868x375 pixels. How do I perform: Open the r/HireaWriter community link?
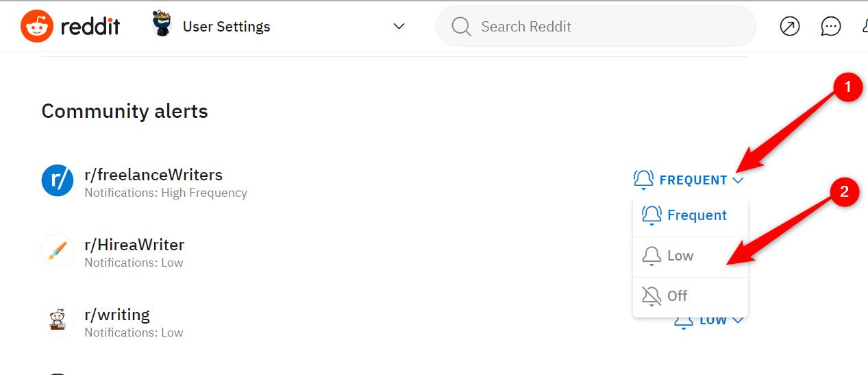tap(134, 245)
